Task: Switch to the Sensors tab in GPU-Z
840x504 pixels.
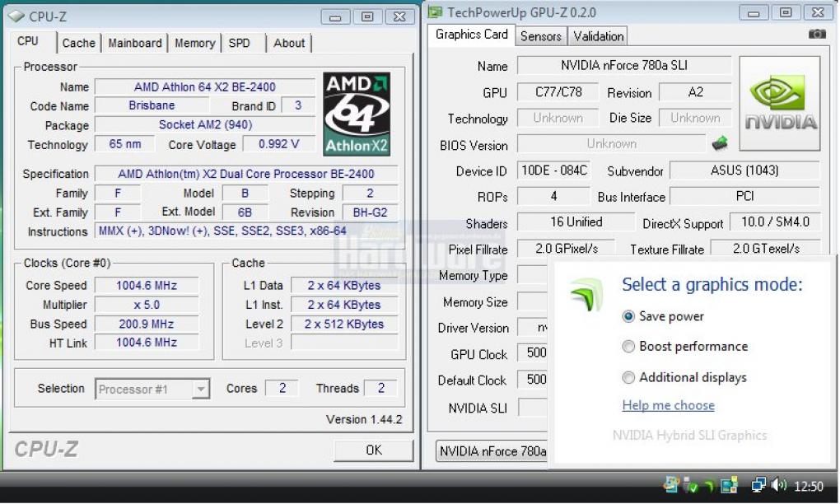Action: (x=540, y=36)
